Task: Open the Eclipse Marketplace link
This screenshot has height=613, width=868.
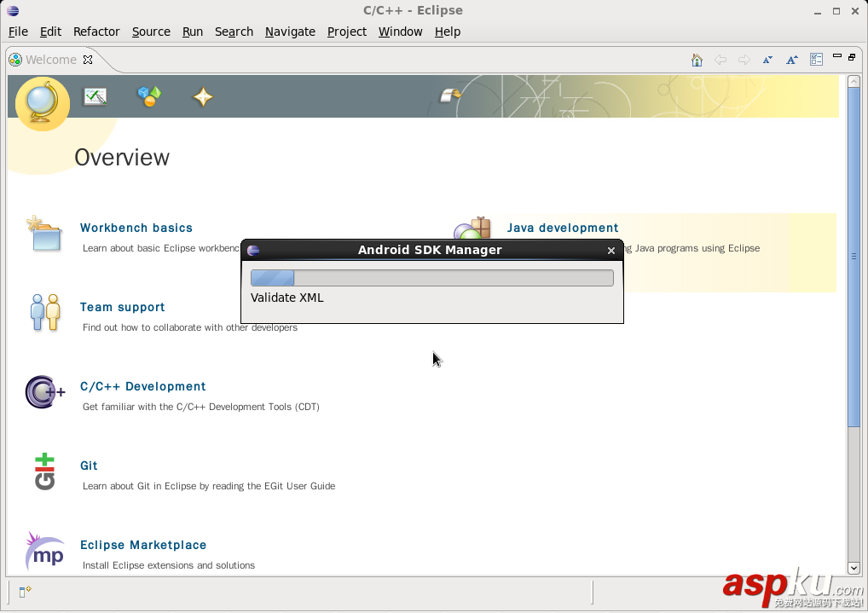Action: (x=143, y=545)
